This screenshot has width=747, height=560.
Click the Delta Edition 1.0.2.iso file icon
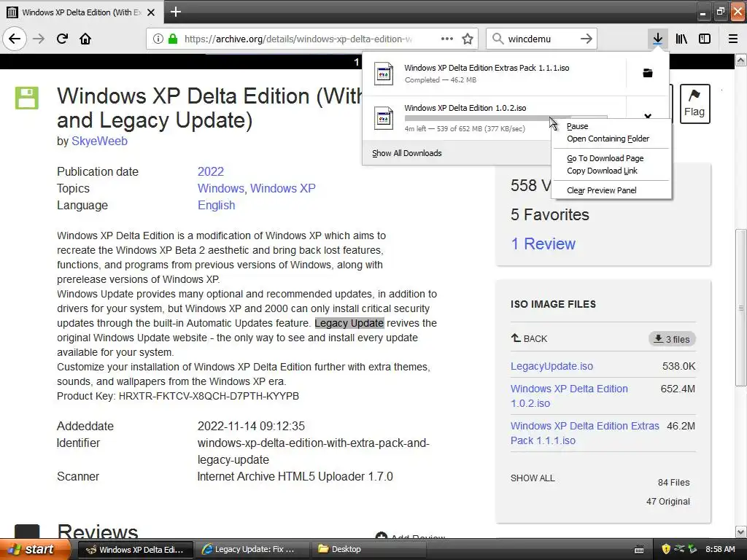[x=384, y=117]
